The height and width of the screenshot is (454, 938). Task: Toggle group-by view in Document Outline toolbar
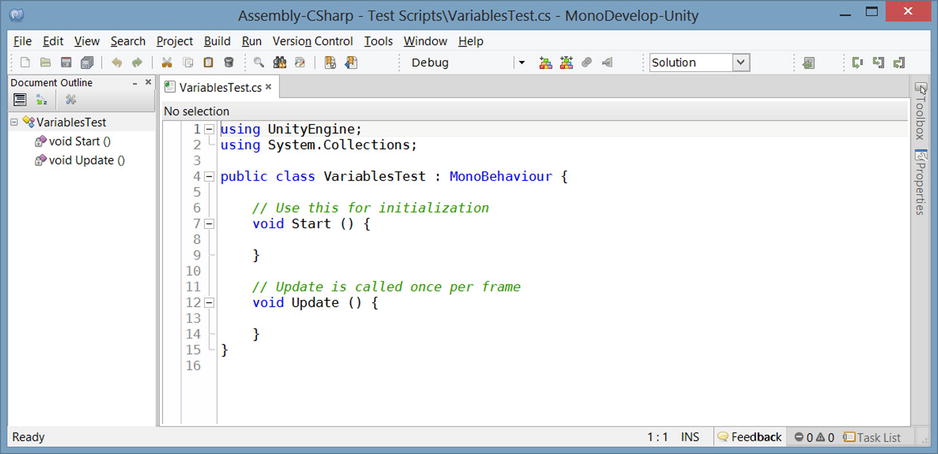pyautogui.click(x=20, y=99)
